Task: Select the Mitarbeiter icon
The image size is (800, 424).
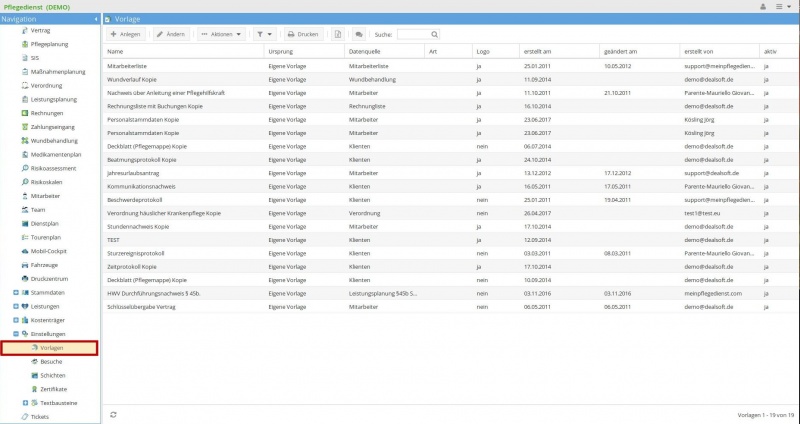Action: coord(25,196)
